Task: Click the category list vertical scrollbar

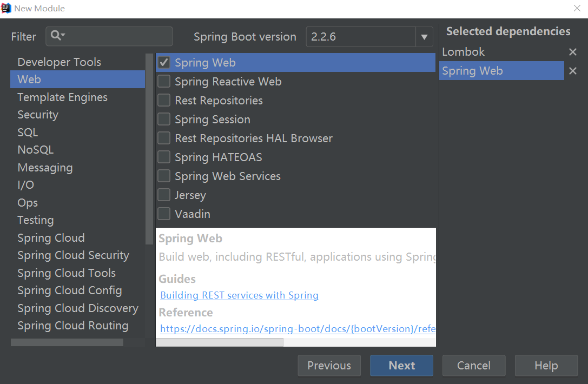Action: pyautogui.click(x=149, y=149)
